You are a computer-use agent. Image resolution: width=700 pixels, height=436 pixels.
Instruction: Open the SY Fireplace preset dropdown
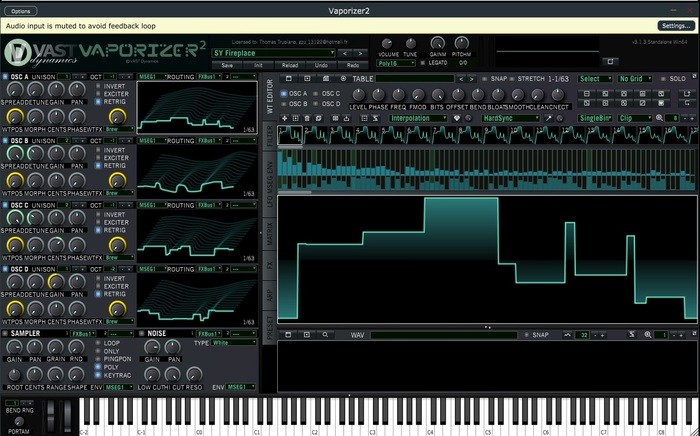click(x=273, y=53)
